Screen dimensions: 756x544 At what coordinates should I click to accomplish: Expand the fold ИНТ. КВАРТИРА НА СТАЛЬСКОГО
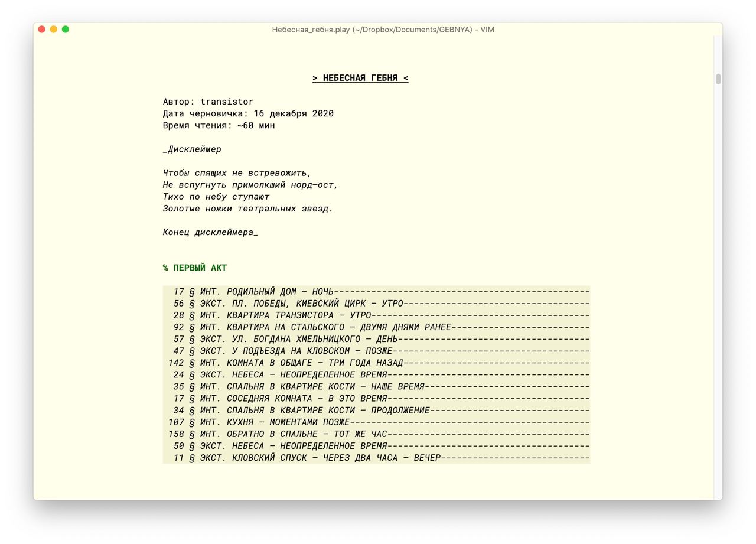point(376,327)
